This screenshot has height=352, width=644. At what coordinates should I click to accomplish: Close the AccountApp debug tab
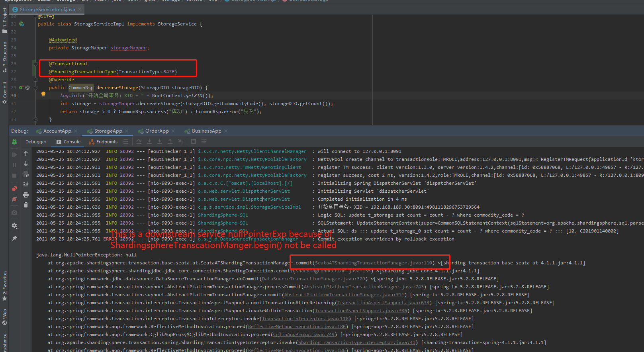[76, 131]
